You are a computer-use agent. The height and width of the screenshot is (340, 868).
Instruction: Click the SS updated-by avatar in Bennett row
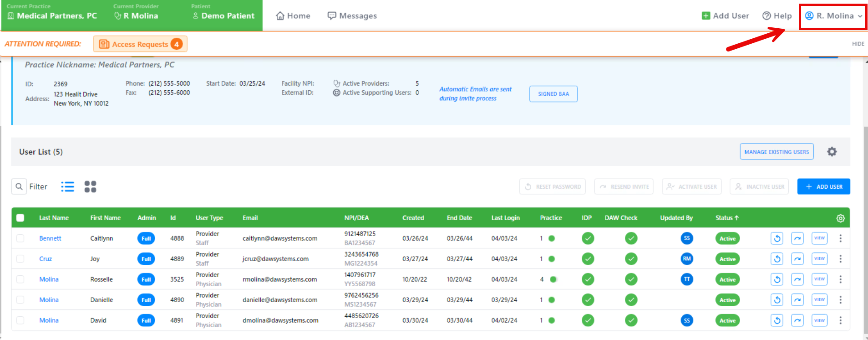coord(687,238)
